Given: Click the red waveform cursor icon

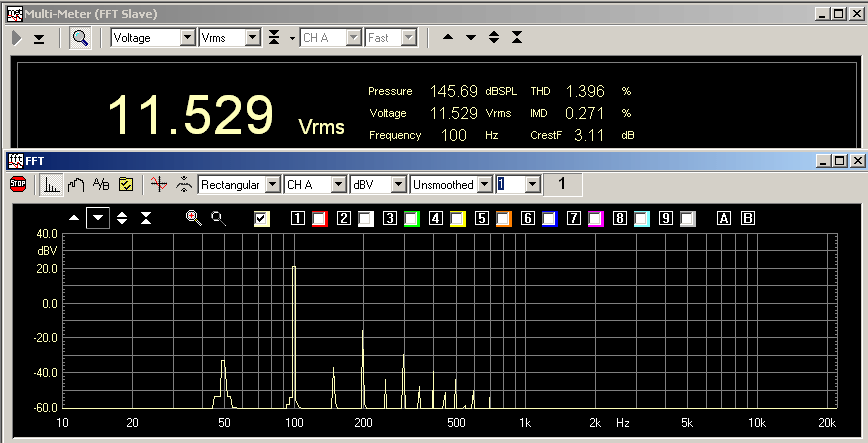Looking at the screenshot, I should (159, 184).
